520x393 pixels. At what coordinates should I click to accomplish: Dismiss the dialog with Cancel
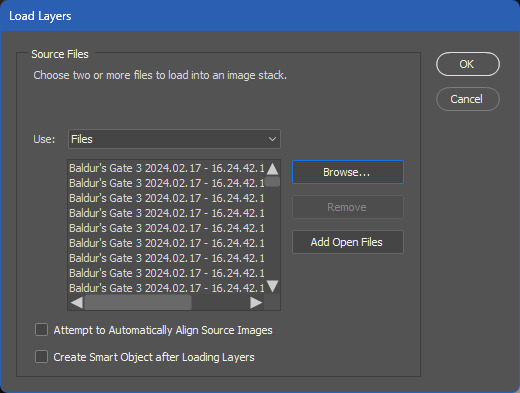468,99
